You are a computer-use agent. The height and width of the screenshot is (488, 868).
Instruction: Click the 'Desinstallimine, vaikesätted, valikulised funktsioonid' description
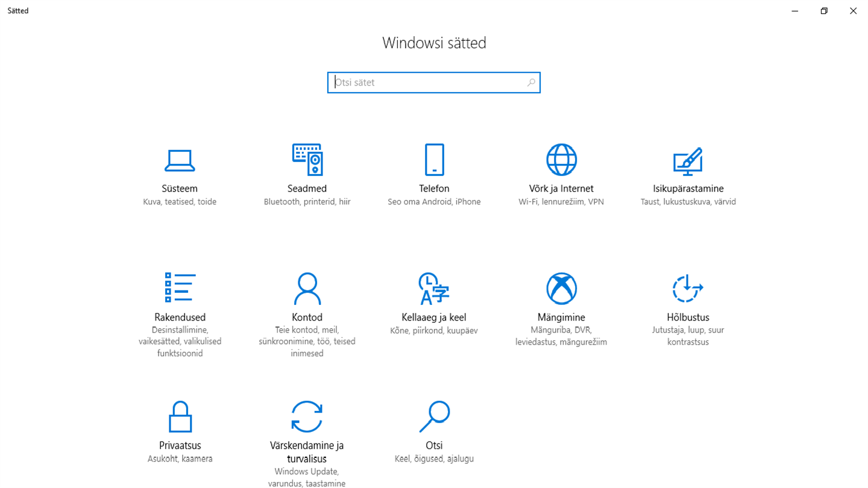click(180, 342)
